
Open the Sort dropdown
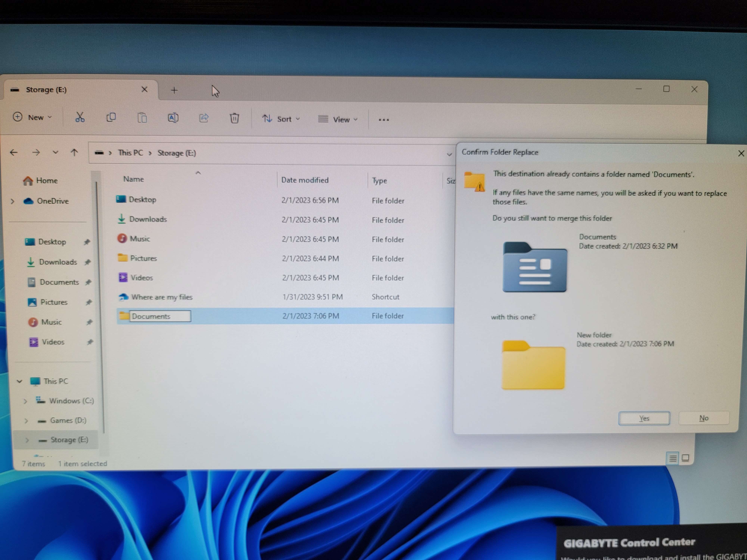tap(281, 119)
